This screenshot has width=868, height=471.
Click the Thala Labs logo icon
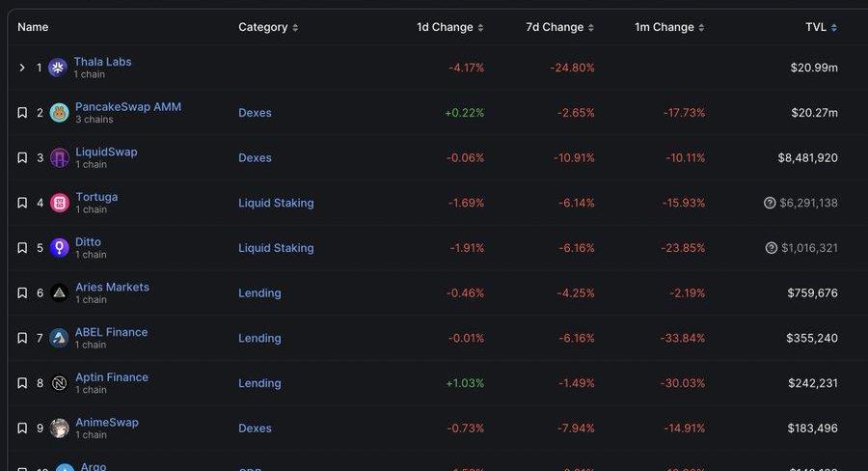57,68
